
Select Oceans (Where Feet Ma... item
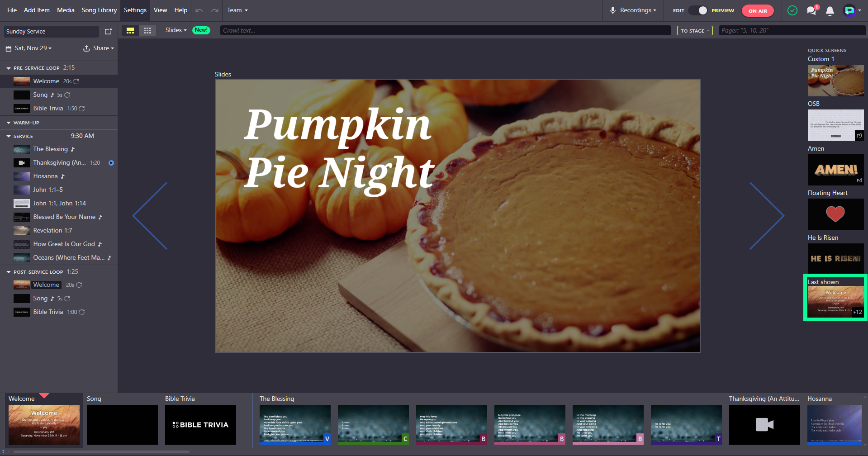59,258
